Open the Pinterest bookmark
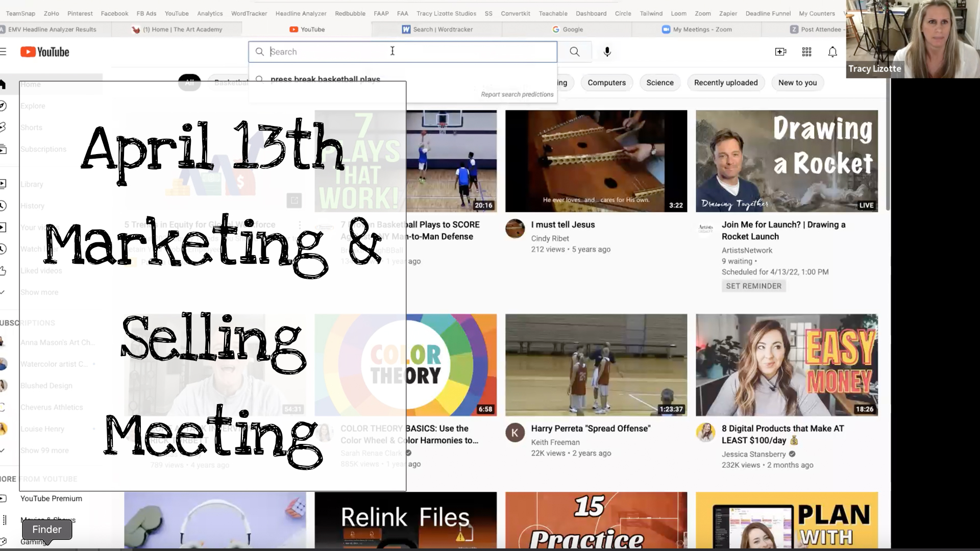The width and height of the screenshot is (980, 551). point(80,13)
